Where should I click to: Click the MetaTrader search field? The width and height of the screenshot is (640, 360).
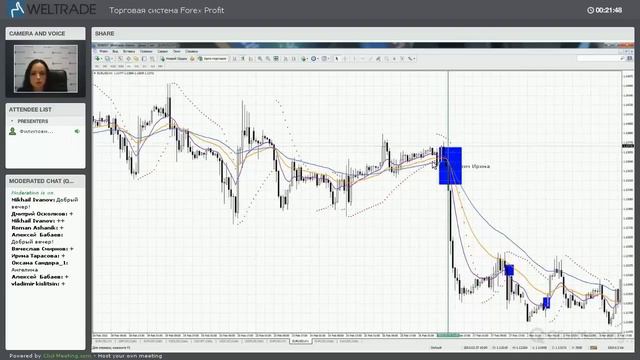601,59
